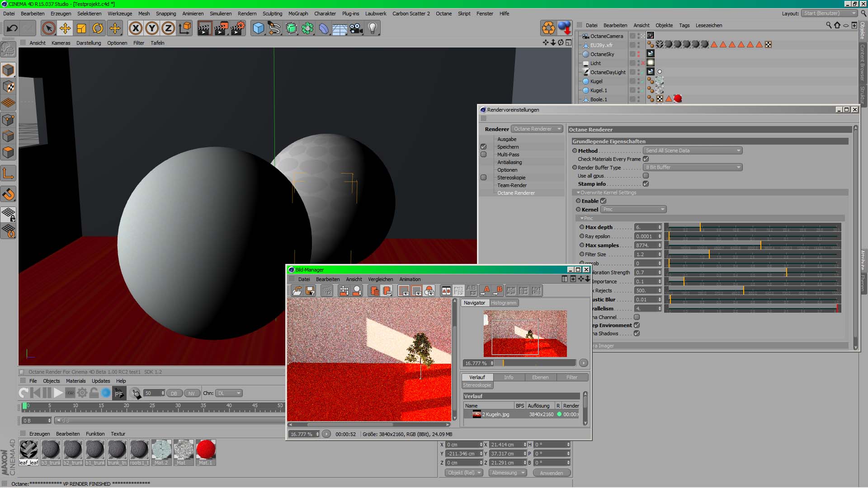Expand the Kernel dropdown set to Pmc

point(633,209)
